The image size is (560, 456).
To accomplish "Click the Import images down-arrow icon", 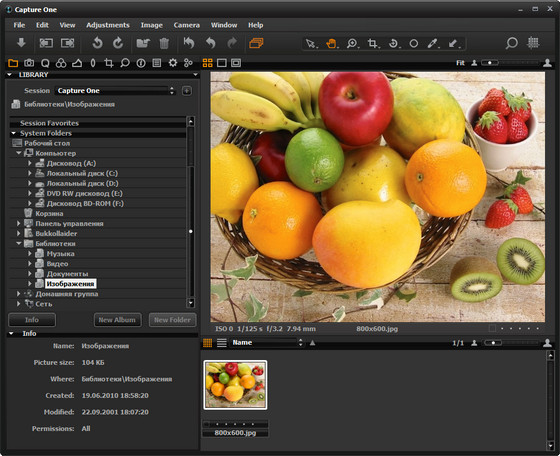I will pos(21,43).
